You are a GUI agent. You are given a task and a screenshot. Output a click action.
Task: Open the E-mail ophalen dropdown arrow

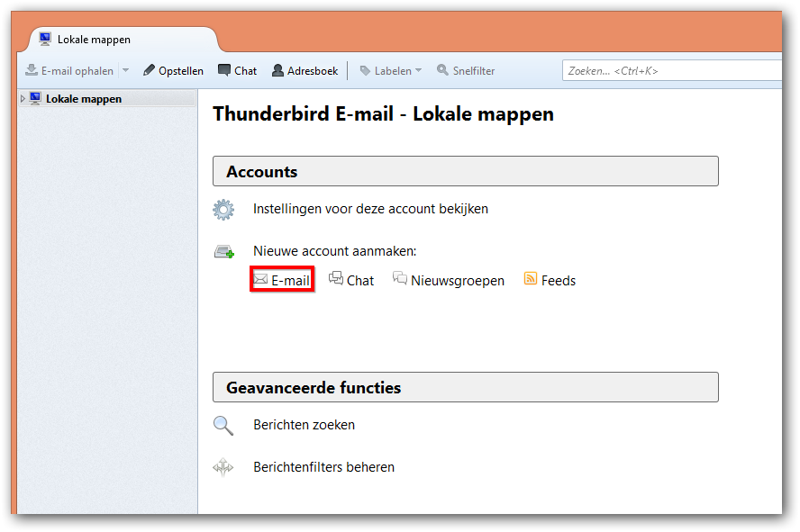pyautogui.click(x=125, y=70)
